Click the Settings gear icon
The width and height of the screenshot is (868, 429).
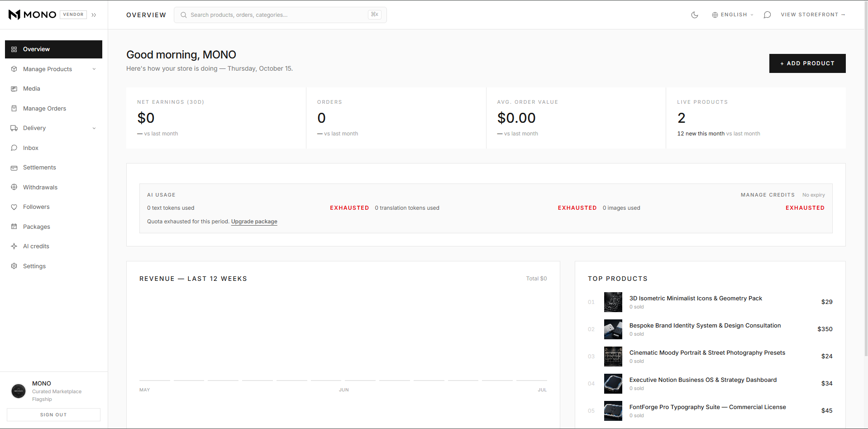(x=14, y=266)
